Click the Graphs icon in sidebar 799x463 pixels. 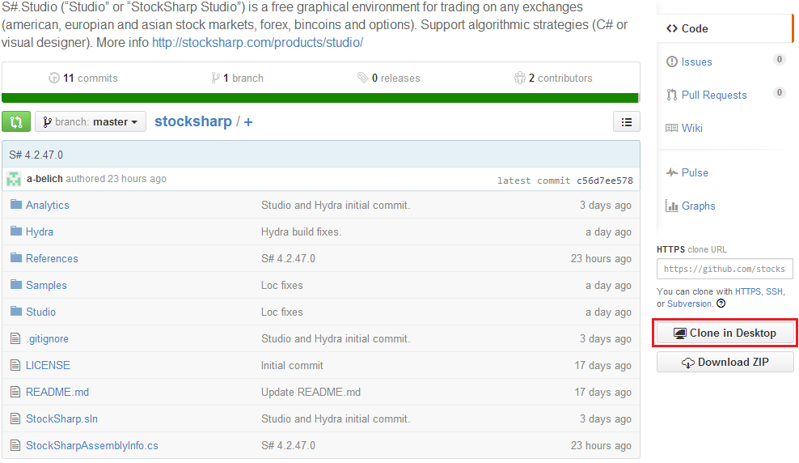[672, 206]
